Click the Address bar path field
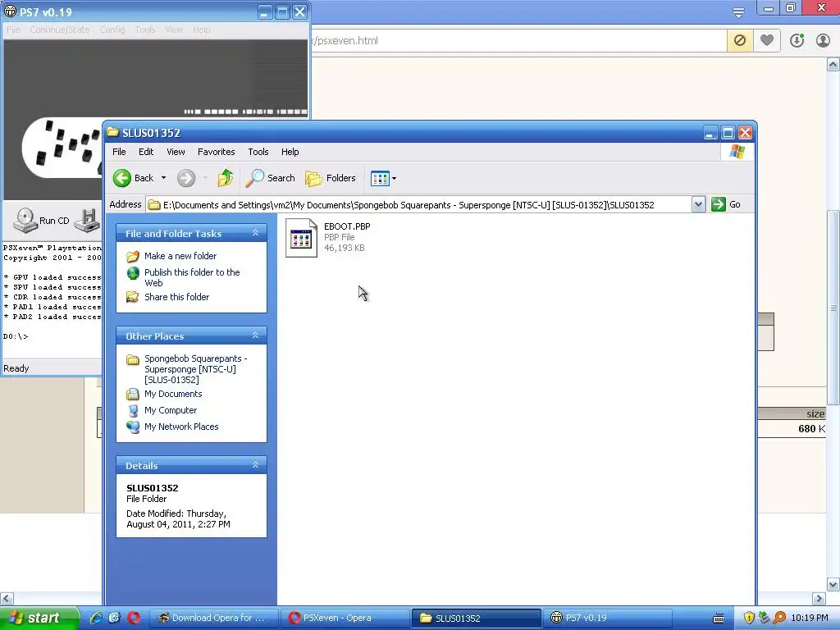The width and height of the screenshot is (840, 630). pos(419,204)
